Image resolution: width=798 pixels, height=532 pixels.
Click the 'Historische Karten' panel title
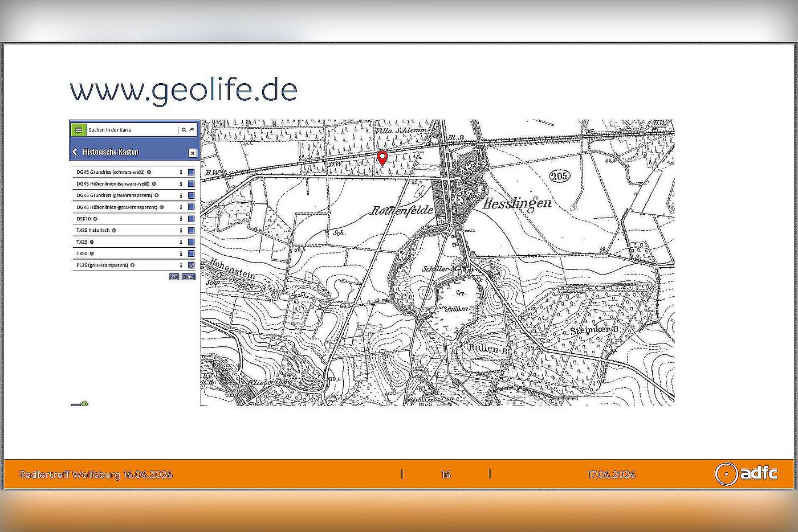click(x=111, y=152)
